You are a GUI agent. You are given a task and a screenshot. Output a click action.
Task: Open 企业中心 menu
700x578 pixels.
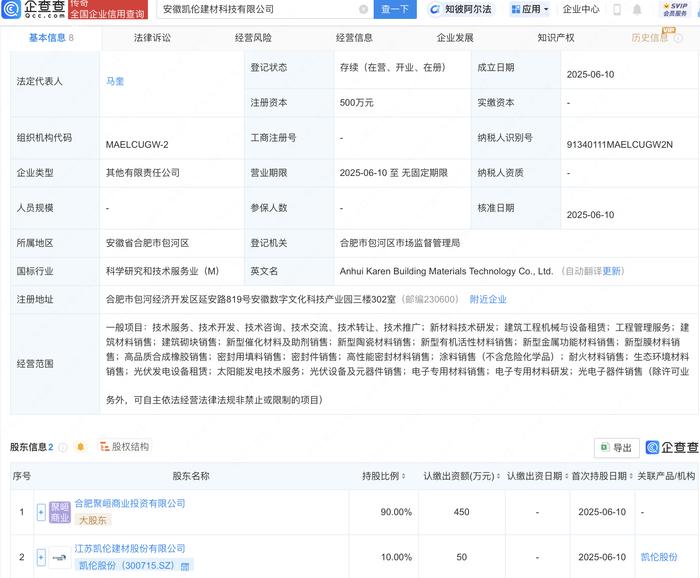point(581,9)
